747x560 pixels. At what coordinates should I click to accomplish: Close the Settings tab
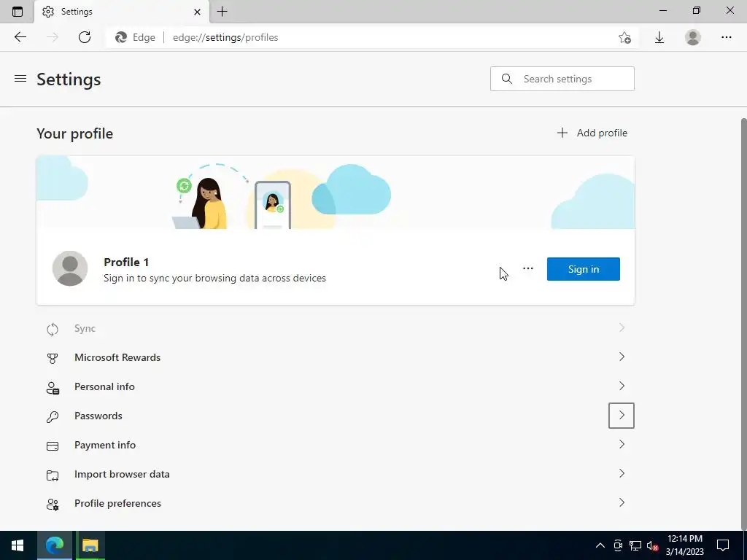[197, 12]
